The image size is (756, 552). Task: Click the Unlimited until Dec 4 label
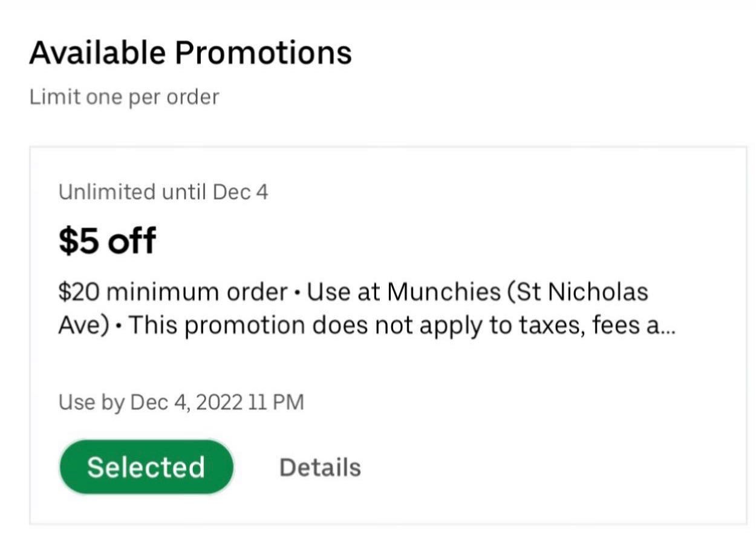[x=163, y=192]
